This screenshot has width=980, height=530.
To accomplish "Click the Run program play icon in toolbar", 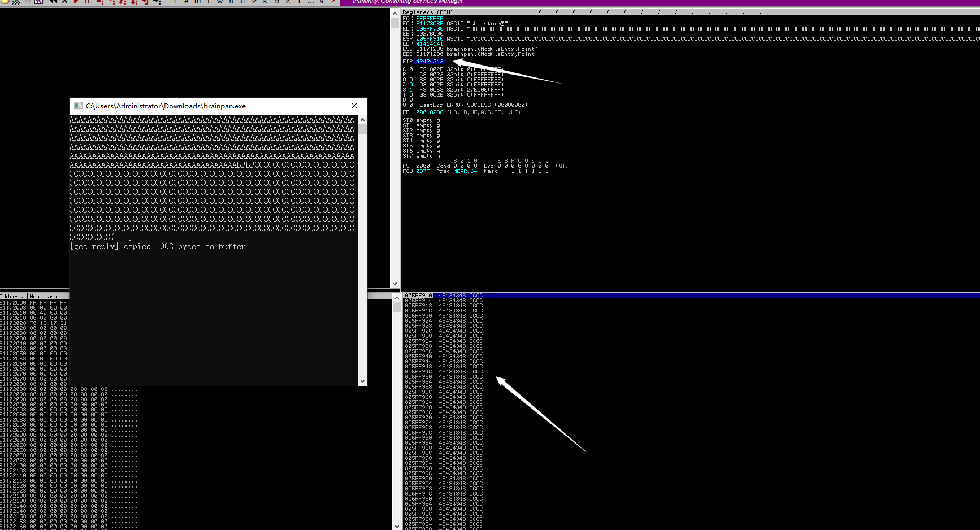I will click(76, 2).
